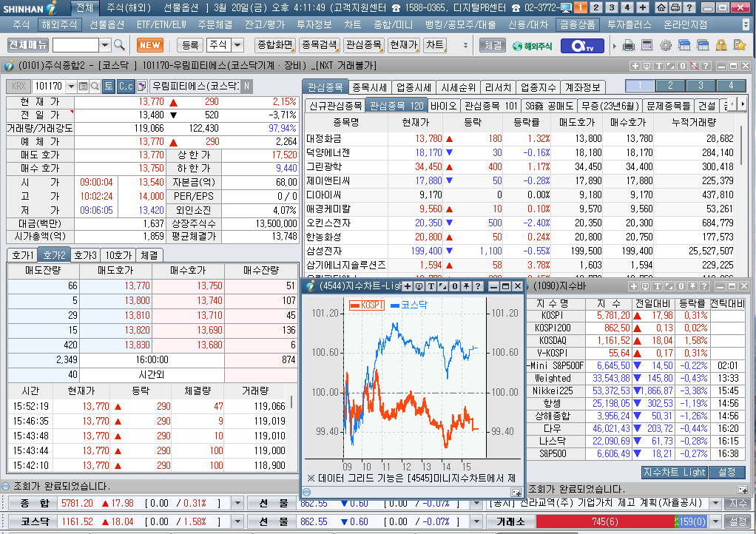Toggle the 체결 button in main toolbar

click(x=493, y=45)
